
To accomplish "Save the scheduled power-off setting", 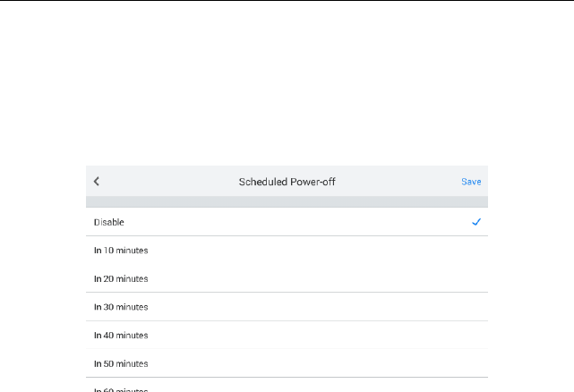I will pos(471,182).
